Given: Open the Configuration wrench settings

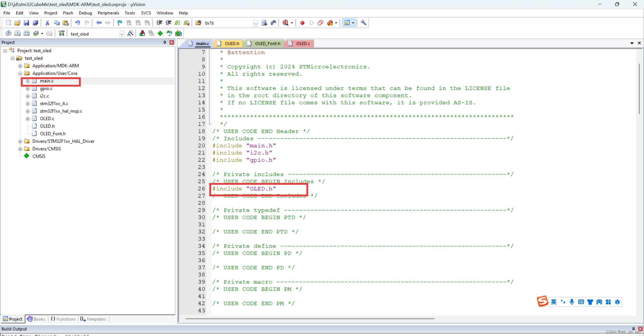Looking at the screenshot, I should (x=364, y=23).
